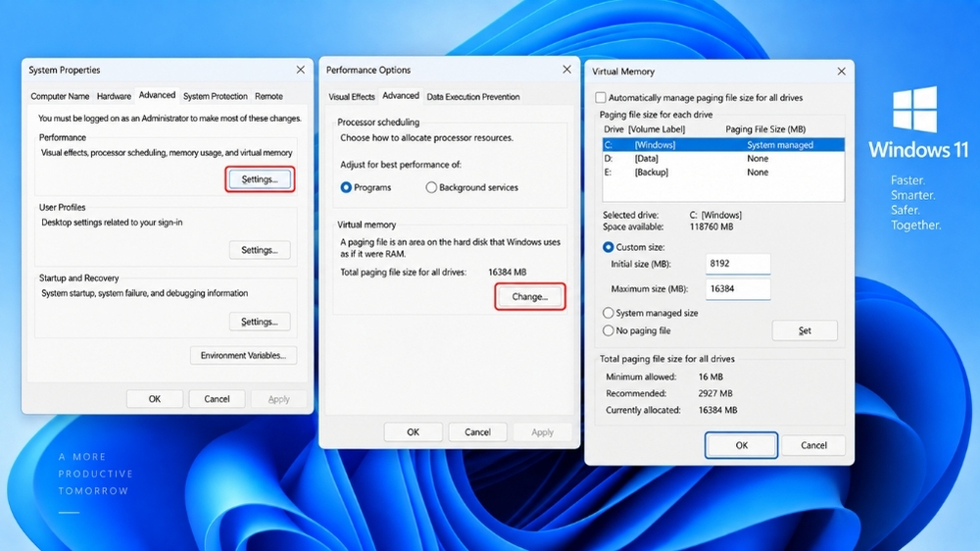Click Change virtual memory button

[x=530, y=296]
